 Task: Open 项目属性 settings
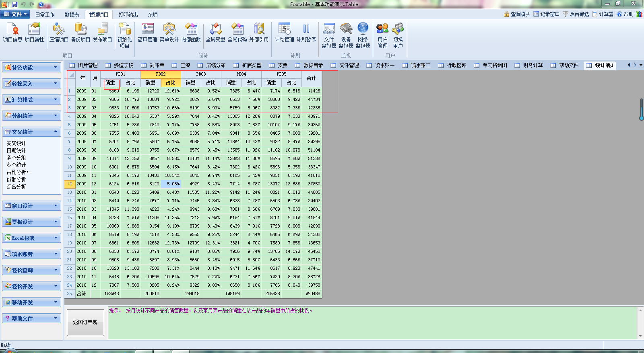(x=34, y=33)
